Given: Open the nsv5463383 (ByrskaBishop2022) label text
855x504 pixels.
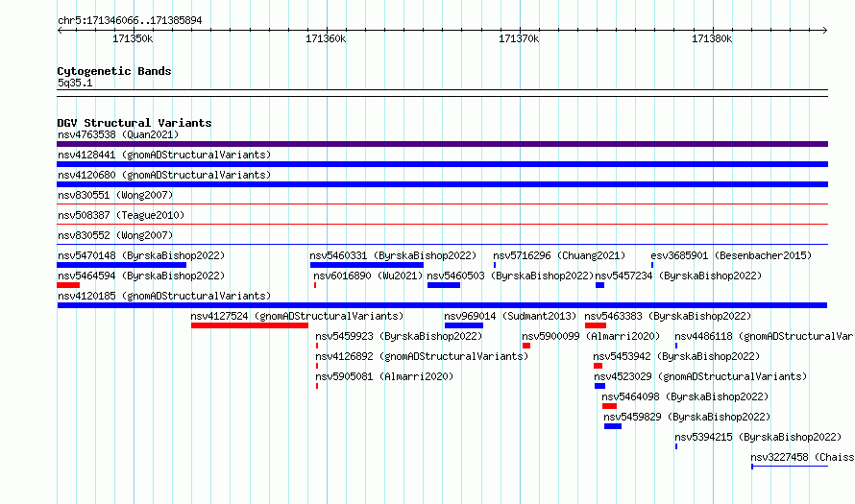Looking at the screenshot, I should click(x=668, y=316).
